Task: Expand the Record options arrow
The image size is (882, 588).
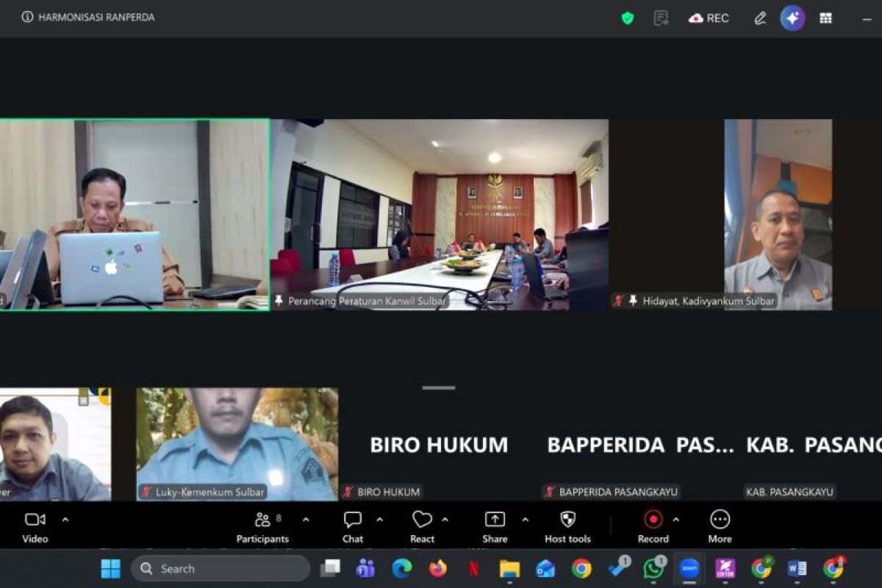Action: (675, 520)
